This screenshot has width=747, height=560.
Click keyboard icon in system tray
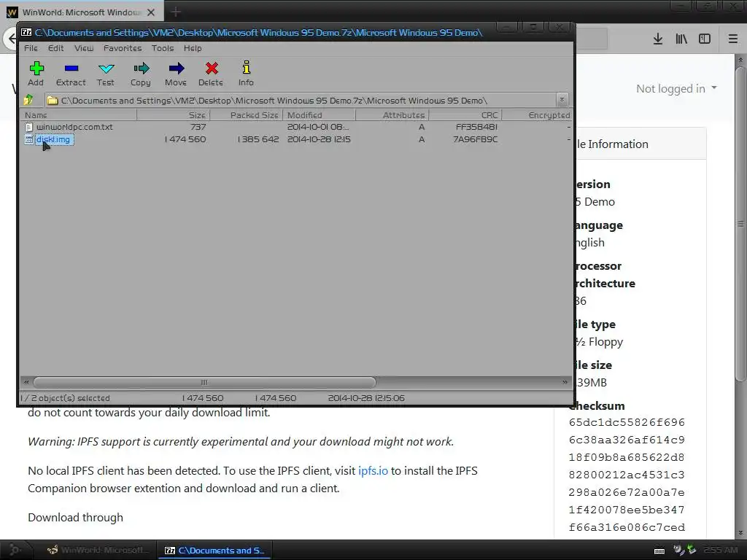click(659, 551)
